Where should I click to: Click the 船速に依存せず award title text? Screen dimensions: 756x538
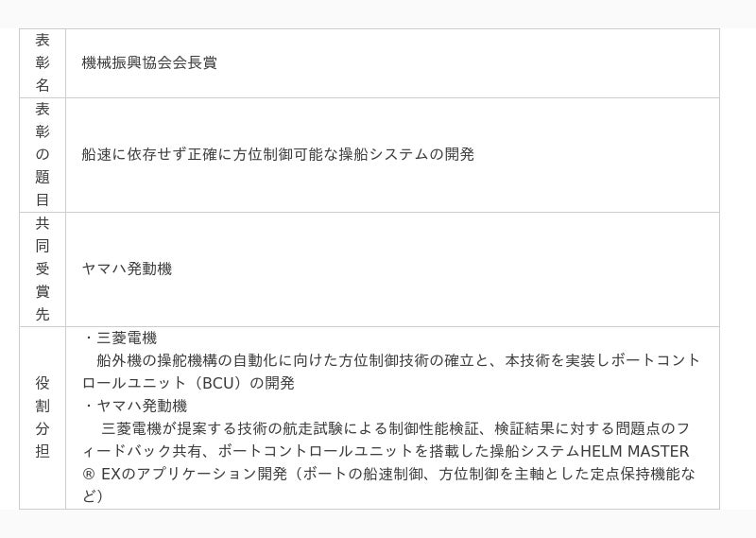click(x=142, y=154)
